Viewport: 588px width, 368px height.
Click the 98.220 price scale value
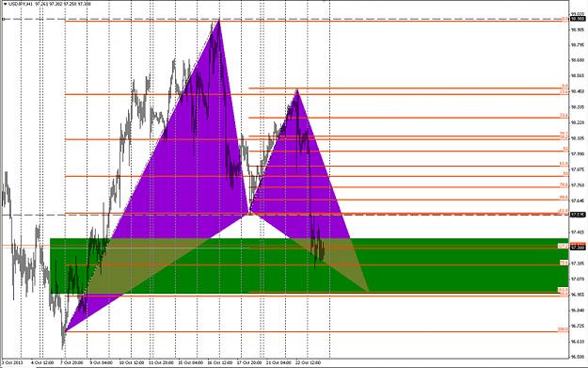tap(578, 122)
